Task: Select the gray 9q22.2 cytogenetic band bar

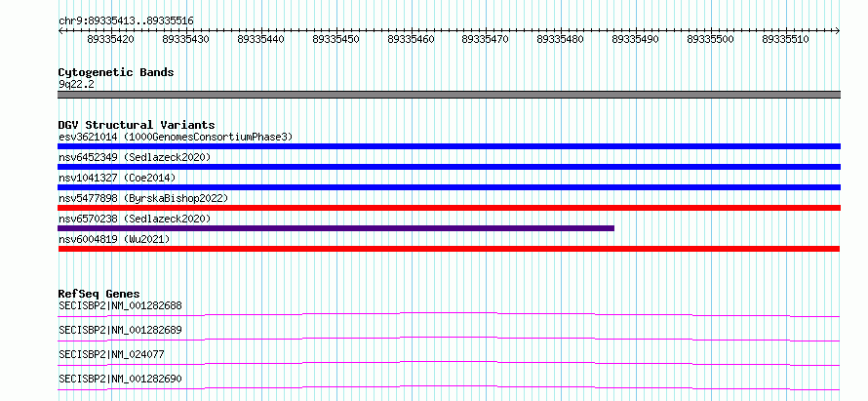Action: [x=449, y=95]
